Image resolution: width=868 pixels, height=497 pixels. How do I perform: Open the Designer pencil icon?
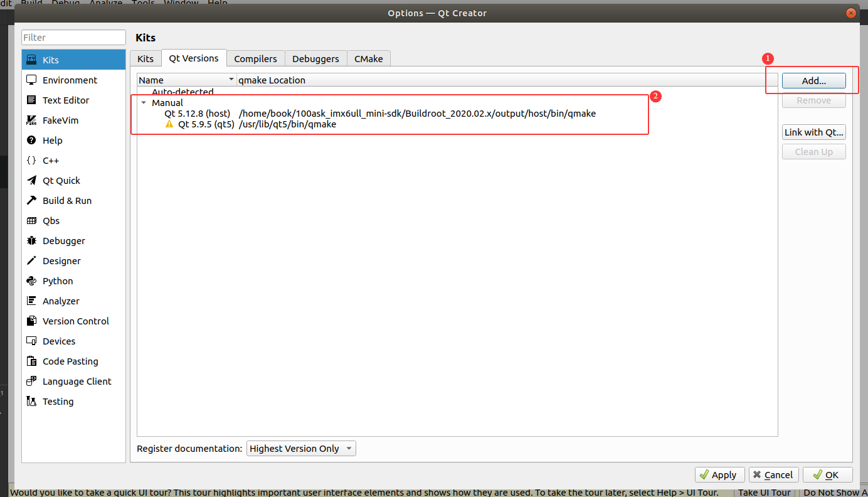click(31, 261)
